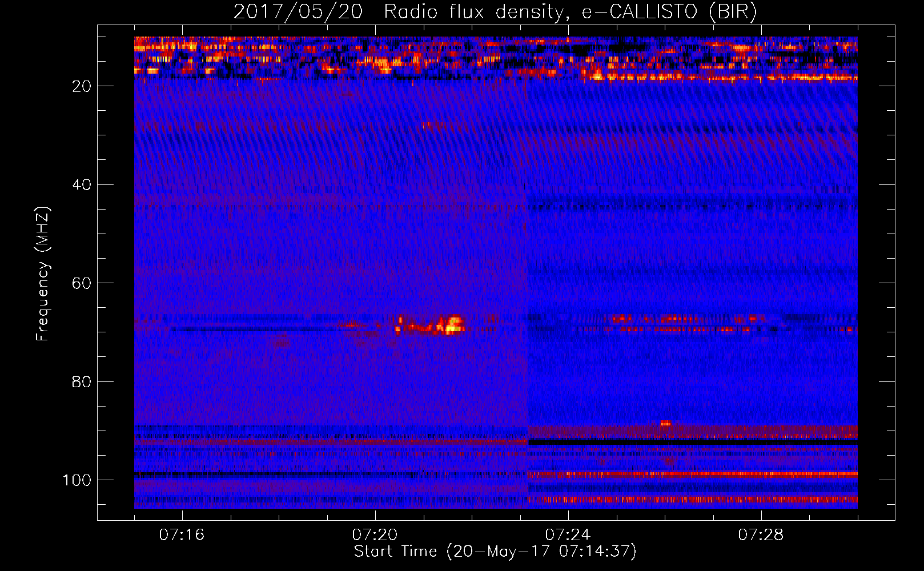Click the 'Frequency (MHZ)' axis label
Screen dimensions: 924x571
[x=43, y=274]
